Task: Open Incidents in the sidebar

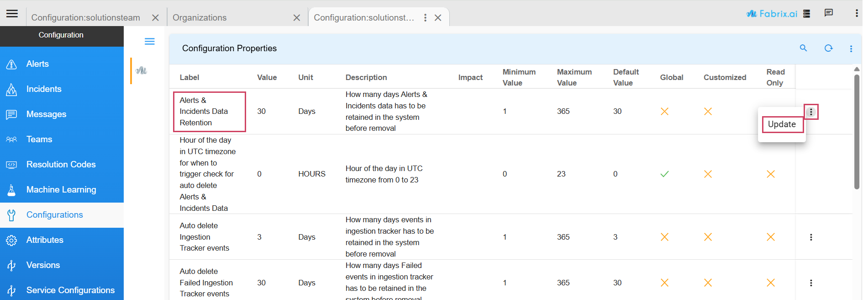Action: pos(44,89)
